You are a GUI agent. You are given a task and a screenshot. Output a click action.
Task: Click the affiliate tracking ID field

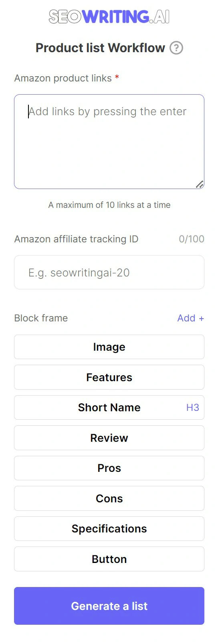tap(109, 272)
